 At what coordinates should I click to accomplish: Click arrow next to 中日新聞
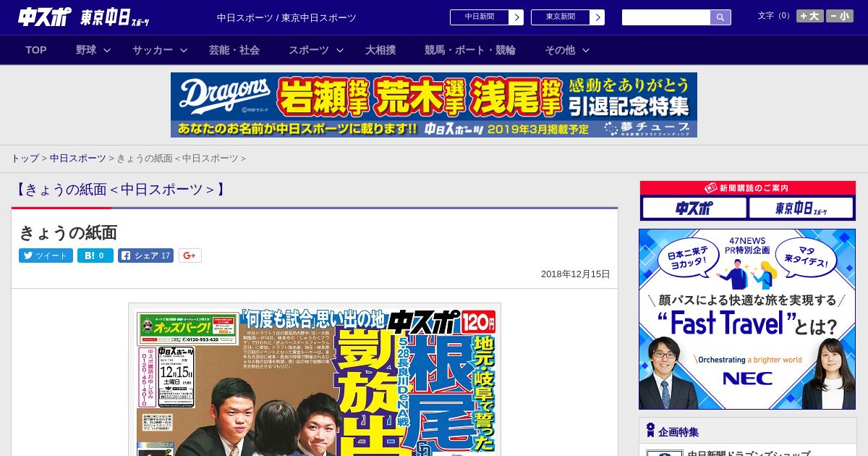[x=516, y=17]
